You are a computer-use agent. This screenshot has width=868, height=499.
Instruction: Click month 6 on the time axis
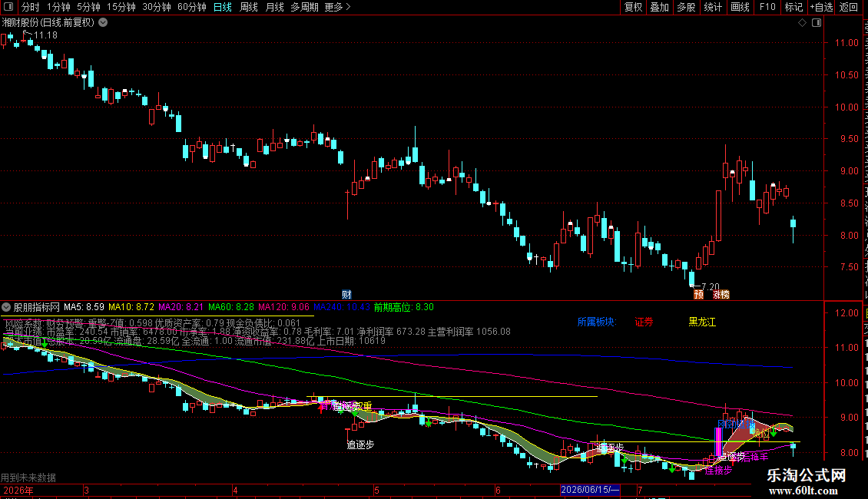[x=499, y=490]
